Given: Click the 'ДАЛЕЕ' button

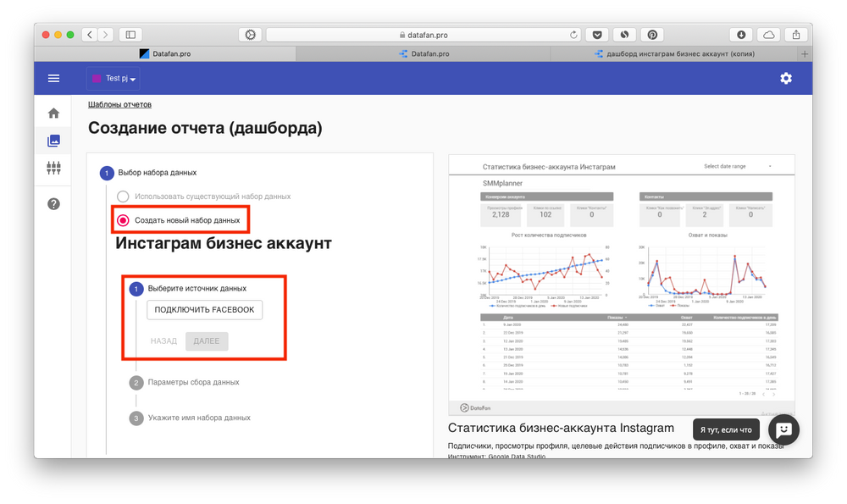Looking at the screenshot, I should click(207, 341).
